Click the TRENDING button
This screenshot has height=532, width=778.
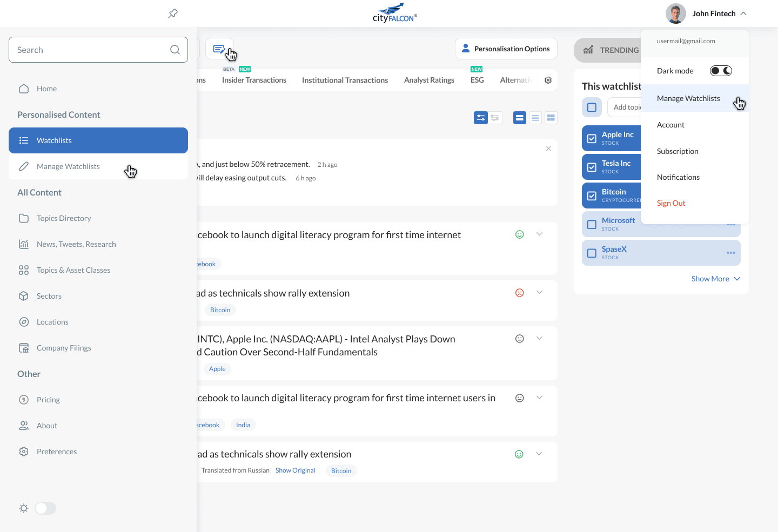point(608,50)
